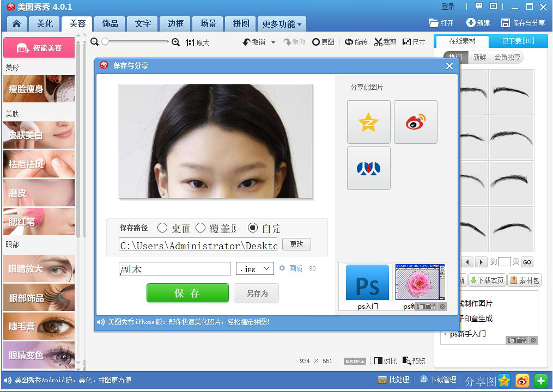
Task: Toggle the 对比 compare view
Action: [385, 361]
